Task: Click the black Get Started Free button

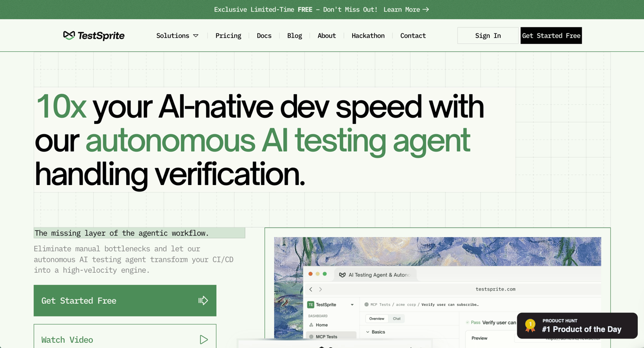Action: (551, 36)
